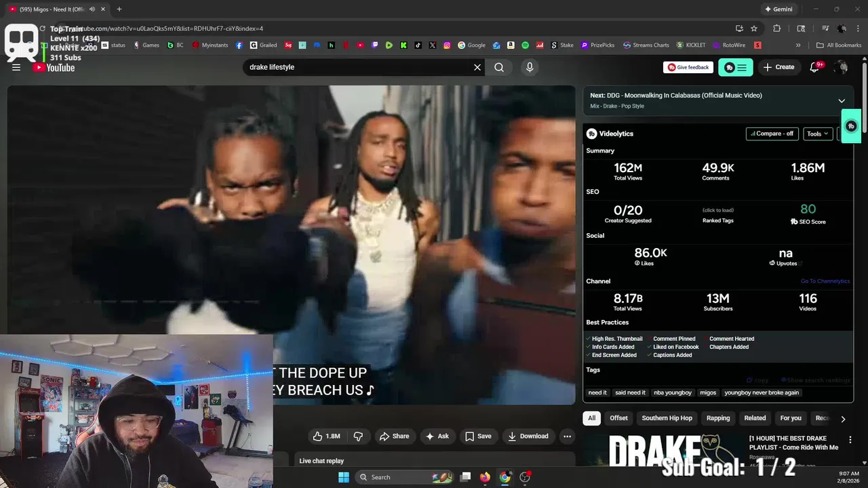
Task: Open the Myinstants bookmark
Action: tap(210, 45)
